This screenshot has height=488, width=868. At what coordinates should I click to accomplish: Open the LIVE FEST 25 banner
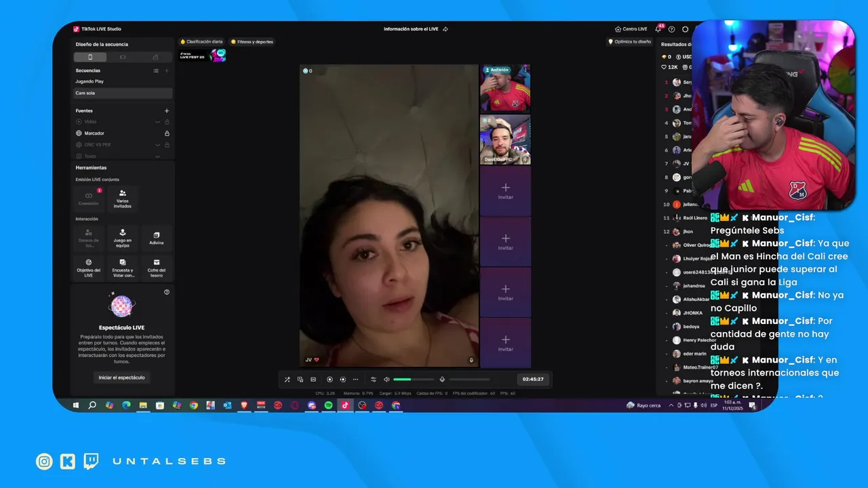(202, 56)
